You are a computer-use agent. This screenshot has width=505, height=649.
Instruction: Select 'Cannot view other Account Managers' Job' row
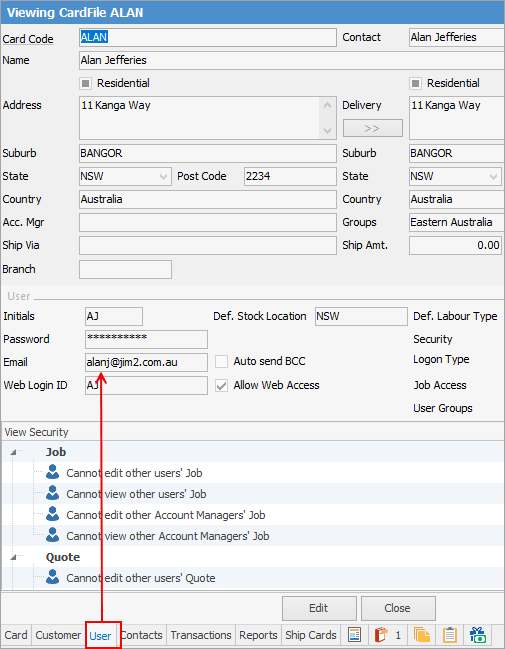point(253,536)
